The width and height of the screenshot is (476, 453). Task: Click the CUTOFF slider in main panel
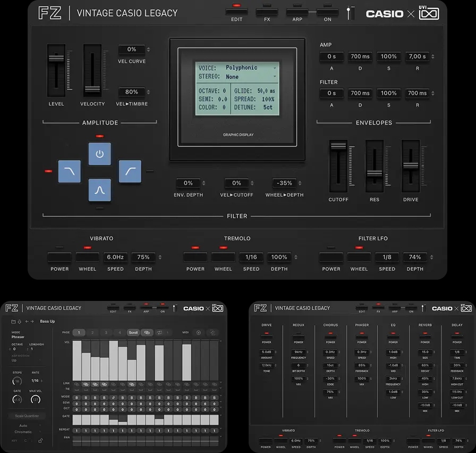(x=338, y=166)
